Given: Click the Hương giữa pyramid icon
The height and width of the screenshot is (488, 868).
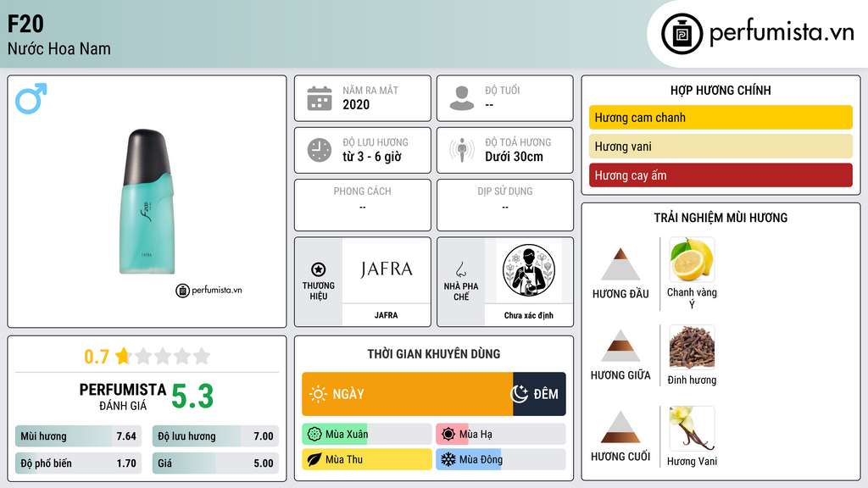Looking at the screenshot, I should tap(620, 346).
